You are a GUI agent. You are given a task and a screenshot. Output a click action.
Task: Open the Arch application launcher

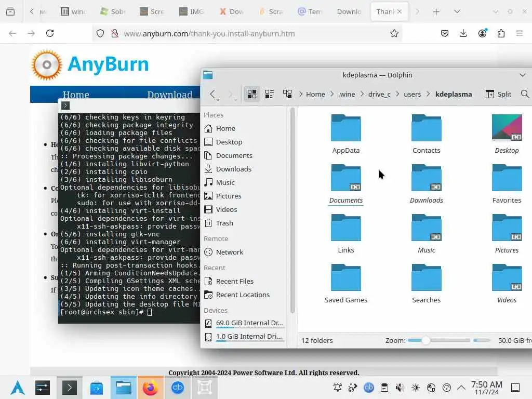pyautogui.click(x=17, y=388)
